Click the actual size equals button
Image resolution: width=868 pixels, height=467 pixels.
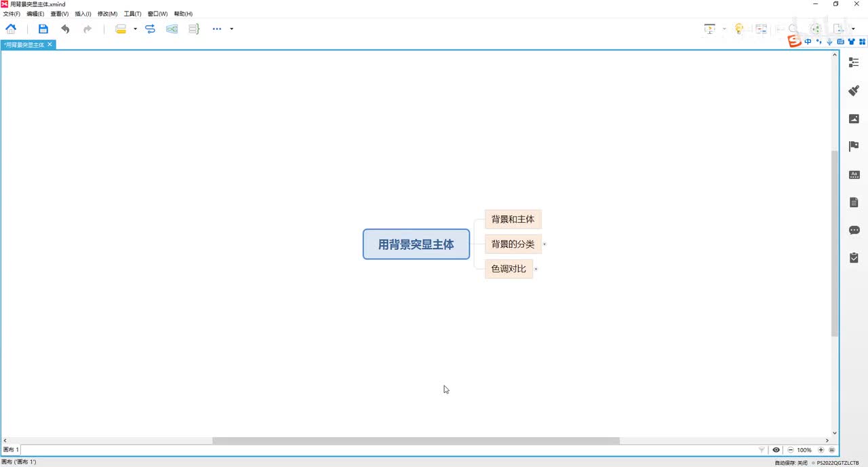click(832, 450)
